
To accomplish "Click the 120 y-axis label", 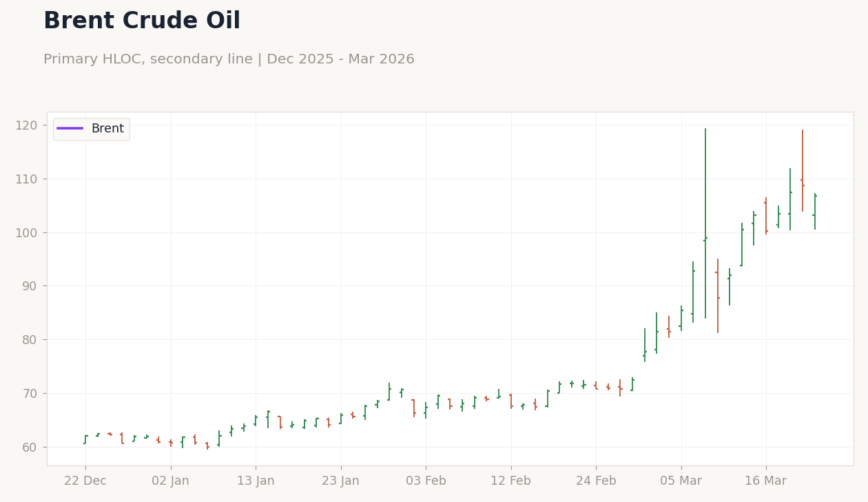I will pyautogui.click(x=26, y=125).
